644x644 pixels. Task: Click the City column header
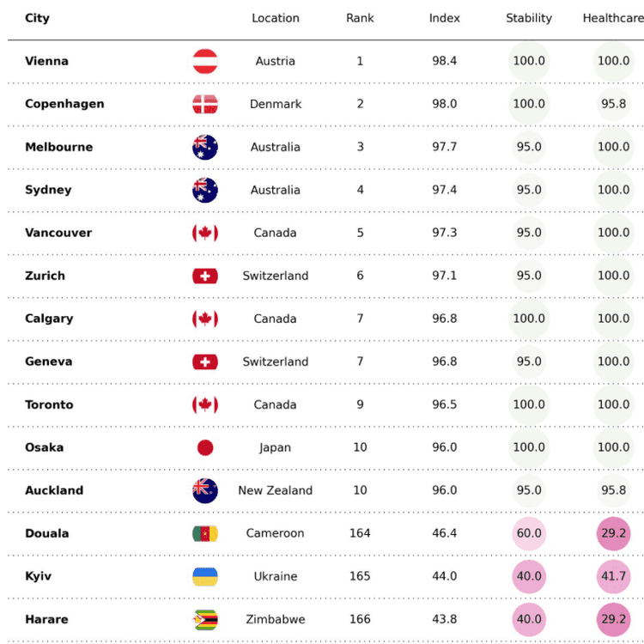37,18
